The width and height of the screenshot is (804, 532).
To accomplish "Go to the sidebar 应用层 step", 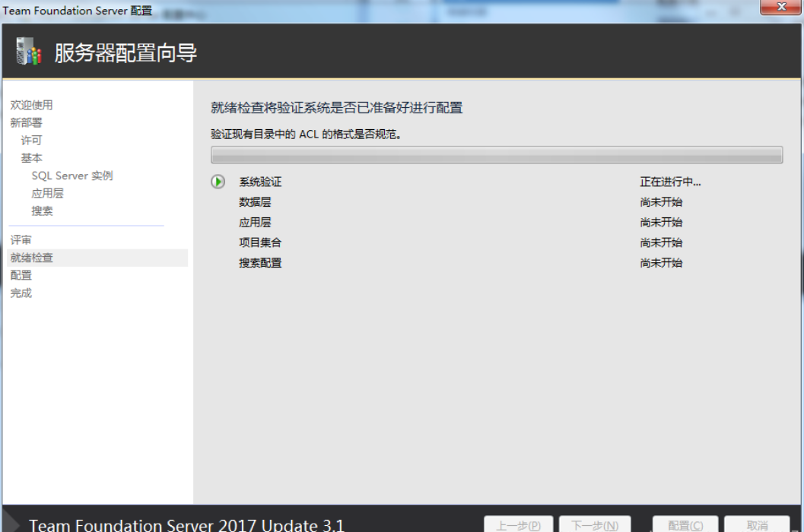I will point(48,193).
